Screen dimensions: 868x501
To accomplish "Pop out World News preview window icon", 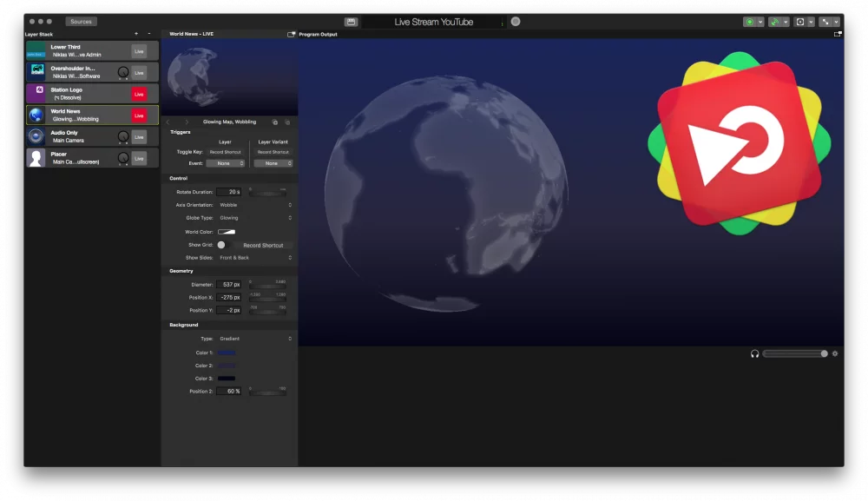I will pos(291,35).
